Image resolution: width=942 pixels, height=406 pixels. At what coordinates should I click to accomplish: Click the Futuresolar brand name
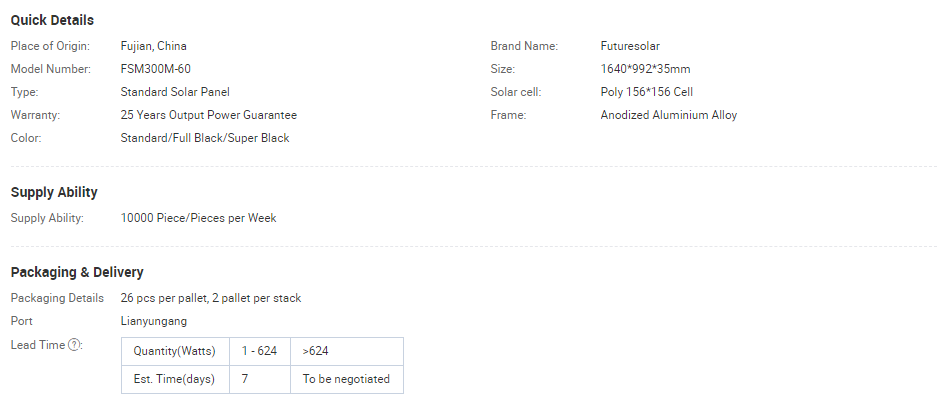pyautogui.click(x=630, y=46)
